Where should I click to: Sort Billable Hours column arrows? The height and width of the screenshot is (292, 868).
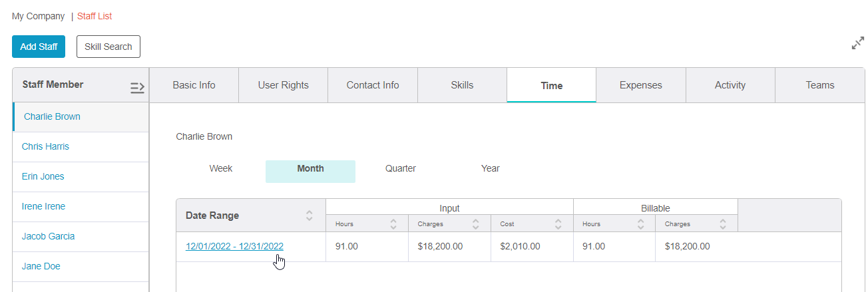640,224
